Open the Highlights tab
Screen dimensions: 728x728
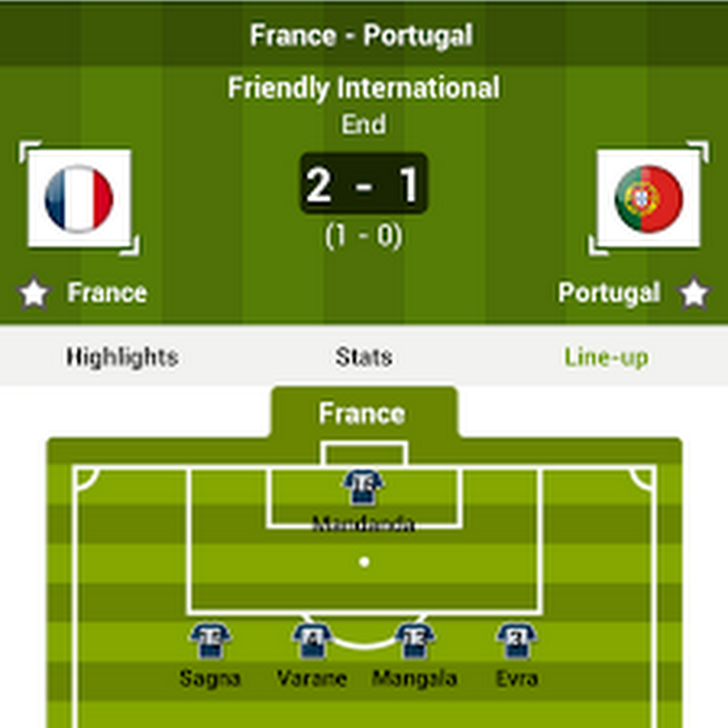(122, 357)
